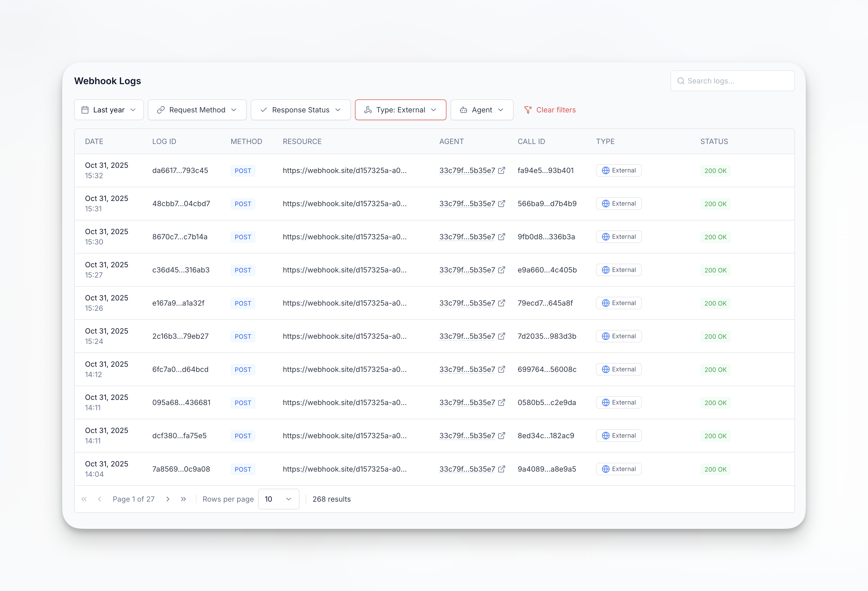Expand the Request Method filter
Viewport: 868px width, 591px height.
[197, 110]
